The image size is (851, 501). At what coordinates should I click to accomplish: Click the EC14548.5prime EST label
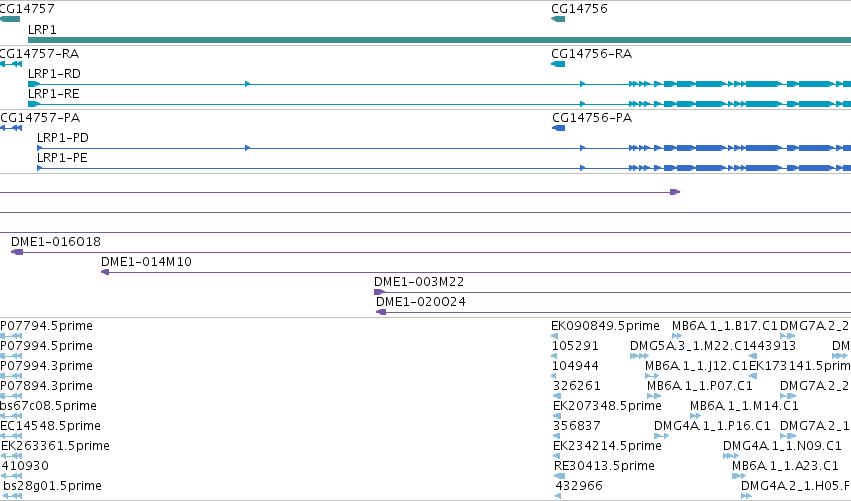click(50, 426)
